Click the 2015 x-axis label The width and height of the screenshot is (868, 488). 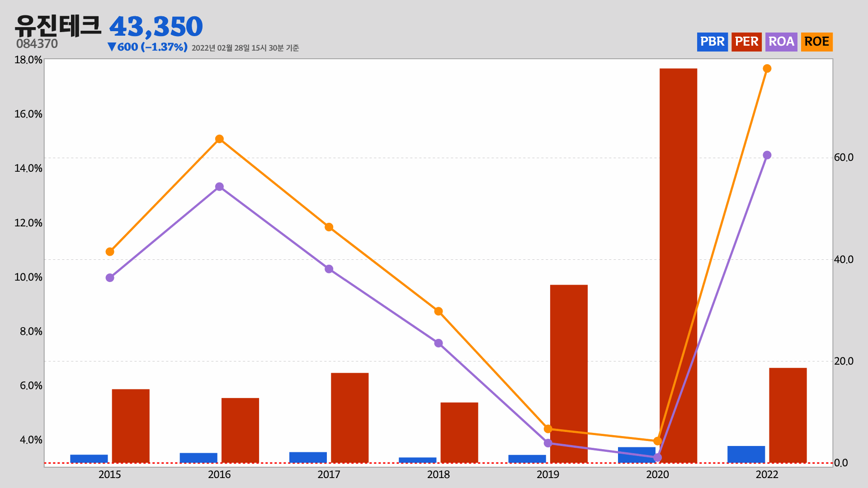(x=109, y=474)
